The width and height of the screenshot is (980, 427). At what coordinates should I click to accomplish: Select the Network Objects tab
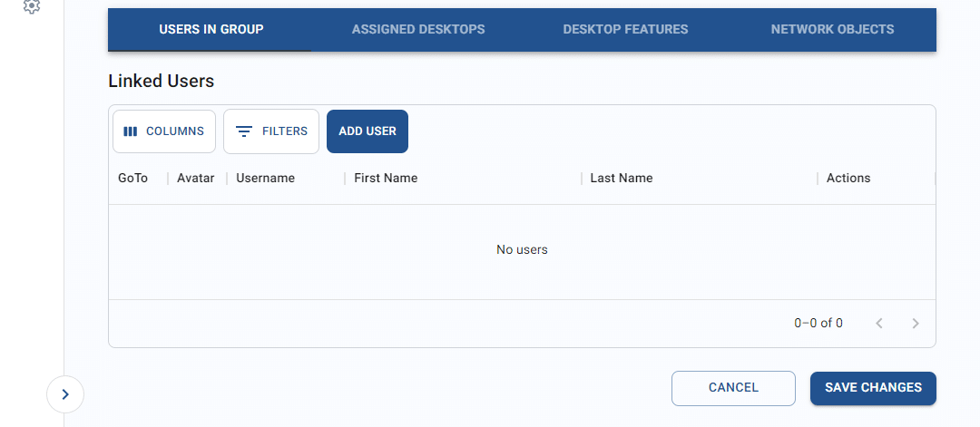[x=832, y=29]
